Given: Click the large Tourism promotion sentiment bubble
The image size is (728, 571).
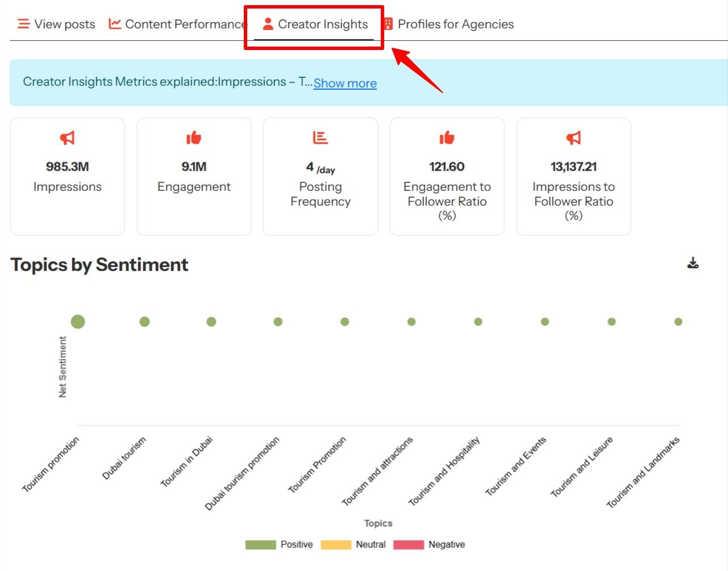Looking at the screenshot, I should [x=78, y=322].
